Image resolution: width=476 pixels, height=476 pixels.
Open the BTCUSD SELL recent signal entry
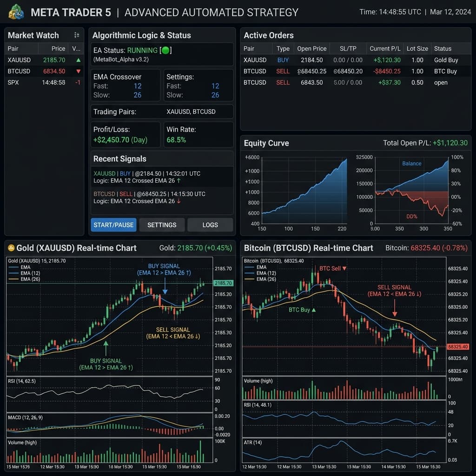(162, 198)
